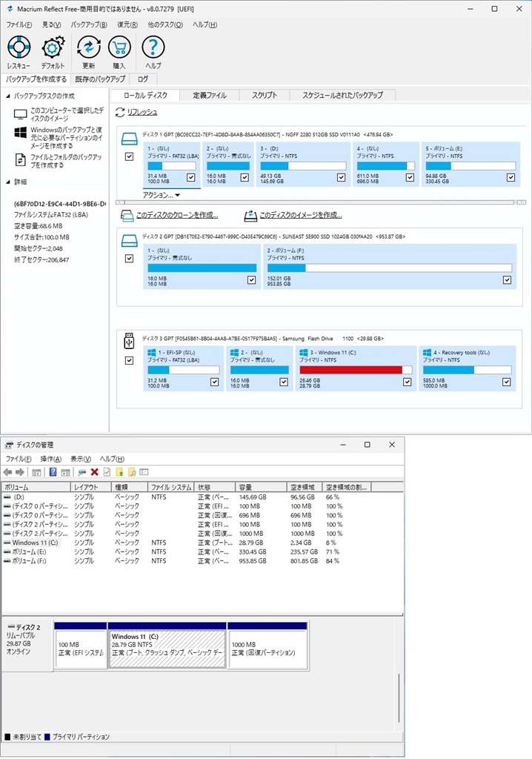Toggle action pane icon in Disk Management toolbar
532x759 pixels.
[65, 472]
